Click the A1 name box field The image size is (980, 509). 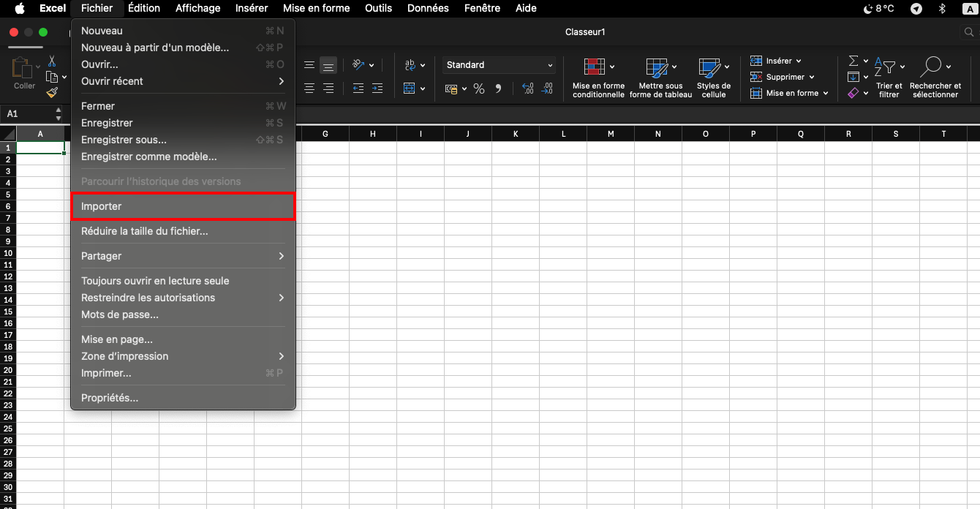[x=28, y=114]
